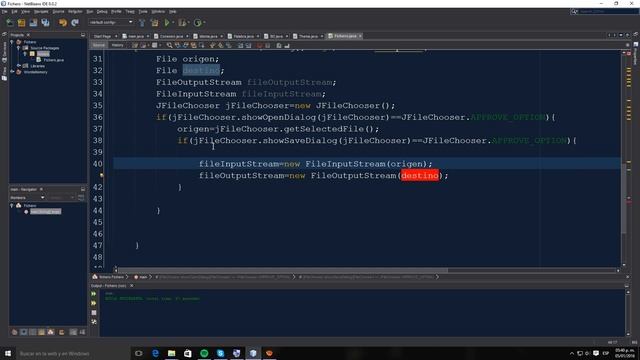Click the lightbulb hint beside the fileOutputStream line
The image size is (640, 360).
(x=101, y=176)
